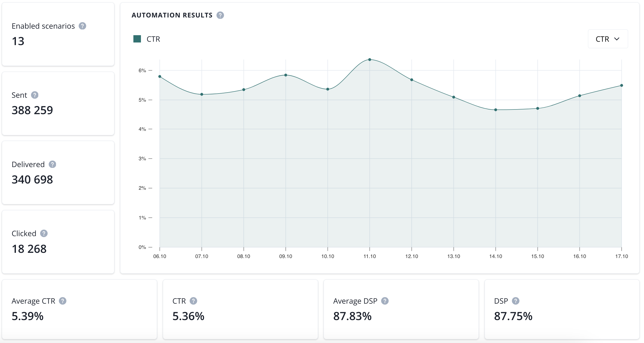This screenshot has width=644, height=343.
Task: Open Automation Results help tooltip icon
Action: point(220,15)
